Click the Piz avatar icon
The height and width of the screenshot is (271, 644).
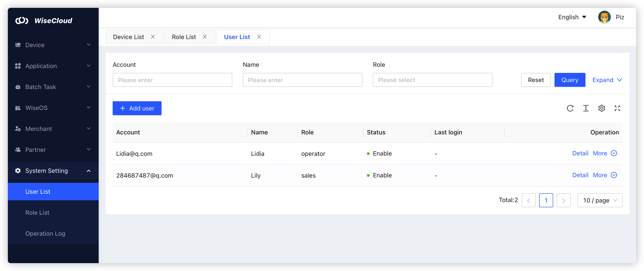[604, 17]
